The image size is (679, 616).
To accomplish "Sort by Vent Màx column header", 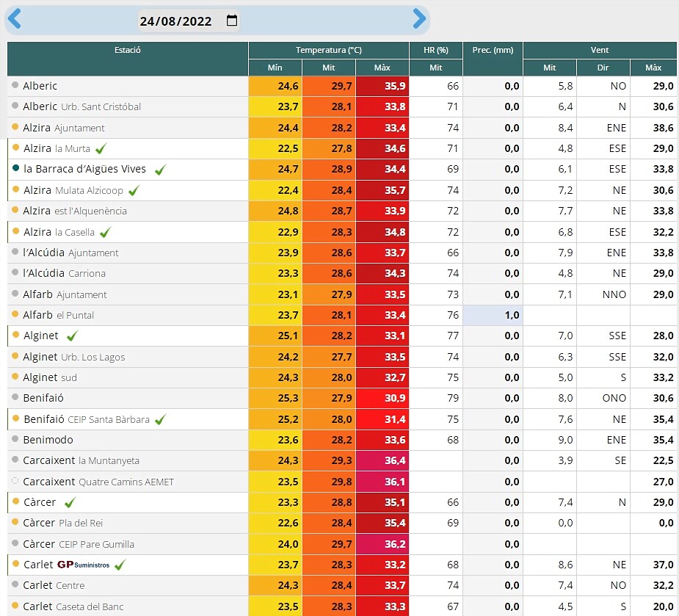I will 653,68.
